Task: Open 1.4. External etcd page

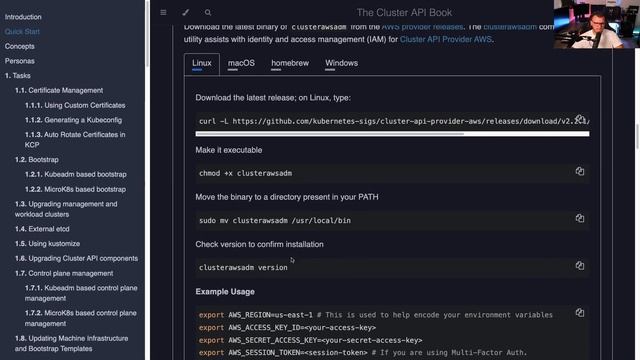Action: tap(42, 229)
